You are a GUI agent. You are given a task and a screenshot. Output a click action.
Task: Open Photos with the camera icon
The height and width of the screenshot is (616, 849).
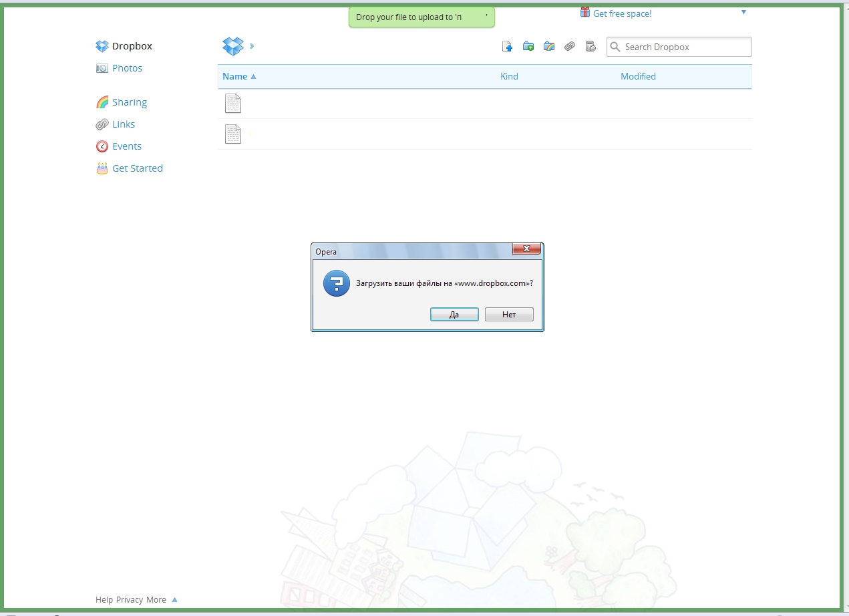click(119, 68)
